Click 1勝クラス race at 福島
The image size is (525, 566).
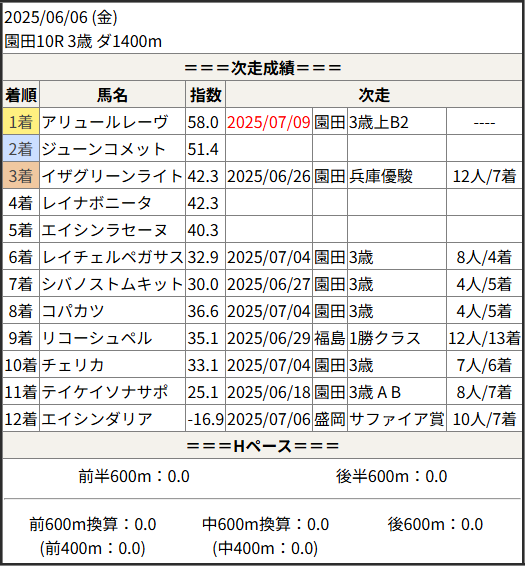pos(385,338)
